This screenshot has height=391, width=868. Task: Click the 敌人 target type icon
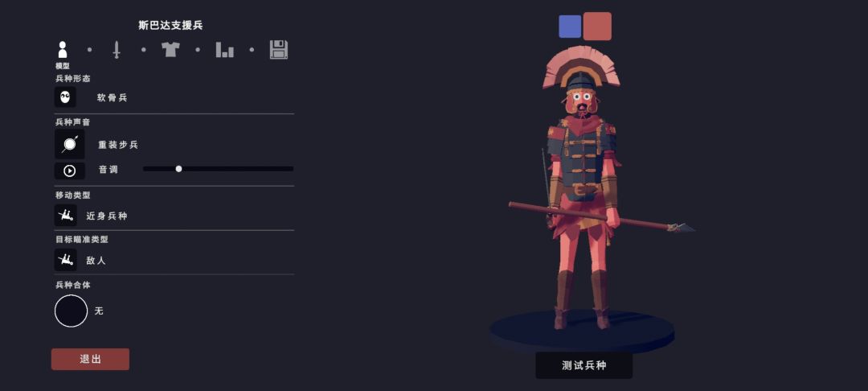coord(65,259)
